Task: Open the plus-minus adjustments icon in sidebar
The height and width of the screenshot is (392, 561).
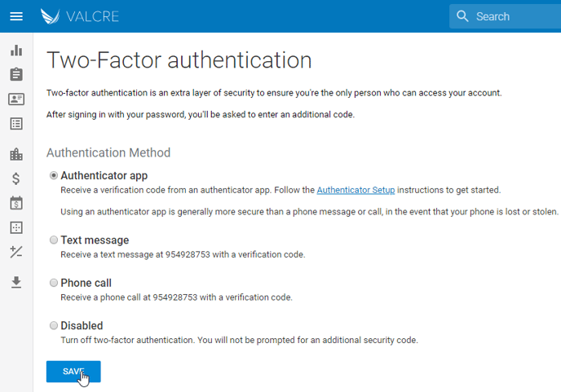Action: pyautogui.click(x=16, y=253)
